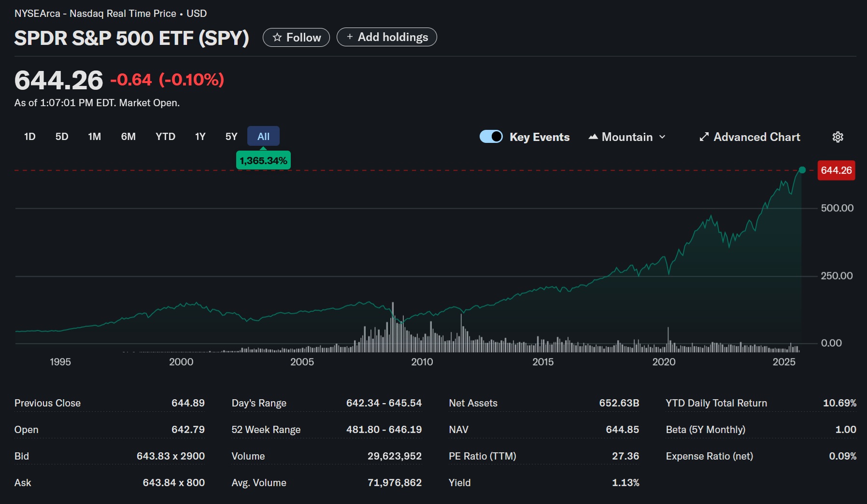Expand the Mountain chart type dropdown chevron

point(662,137)
